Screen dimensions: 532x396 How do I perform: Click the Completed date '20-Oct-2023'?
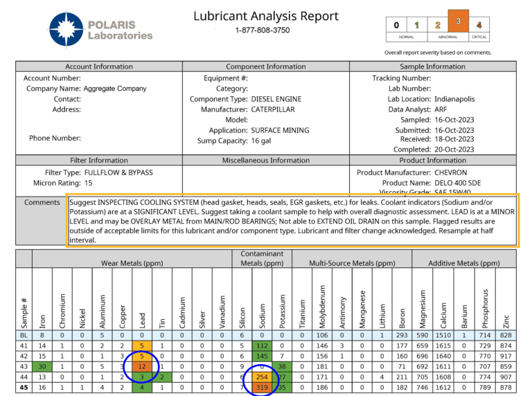tap(454, 150)
